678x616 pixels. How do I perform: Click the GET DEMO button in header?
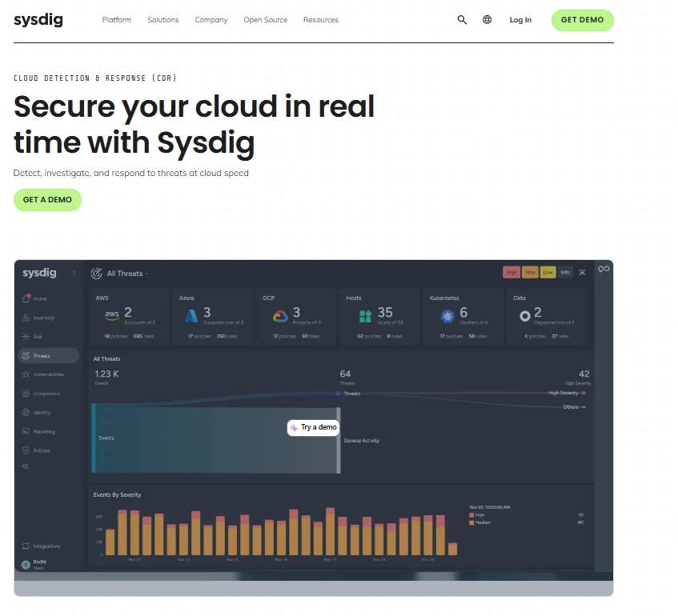click(x=583, y=20)
